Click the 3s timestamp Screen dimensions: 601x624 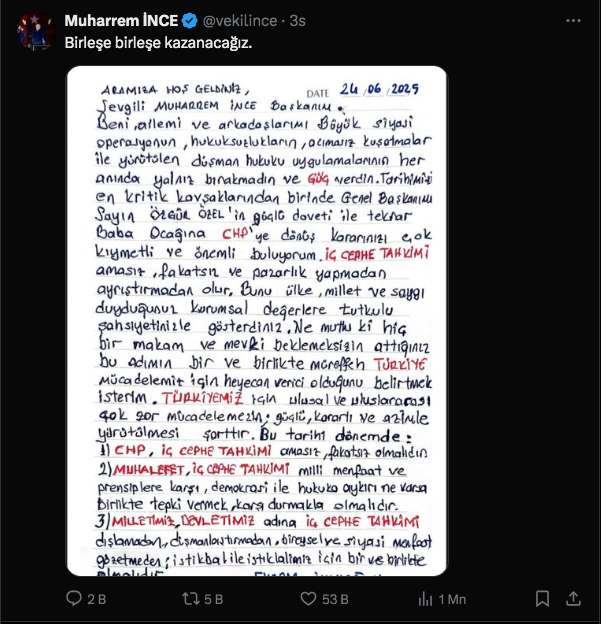297,21
